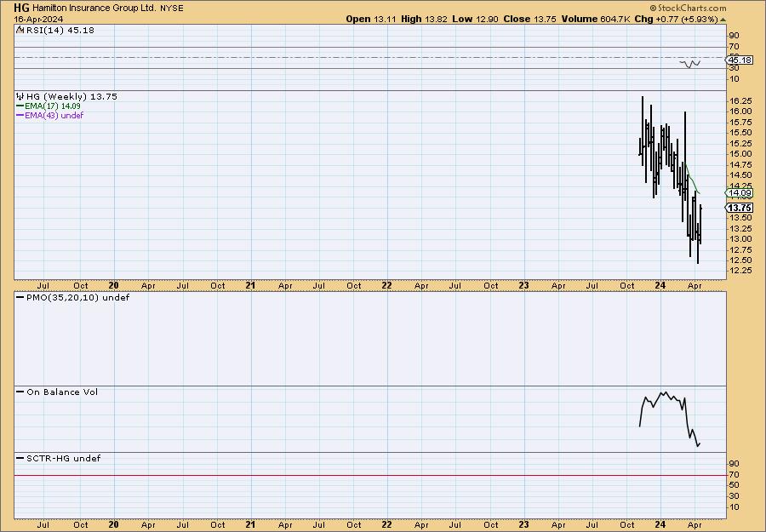
Task: Click the black dash before SCTR-HG
Action: coord(20,458)
